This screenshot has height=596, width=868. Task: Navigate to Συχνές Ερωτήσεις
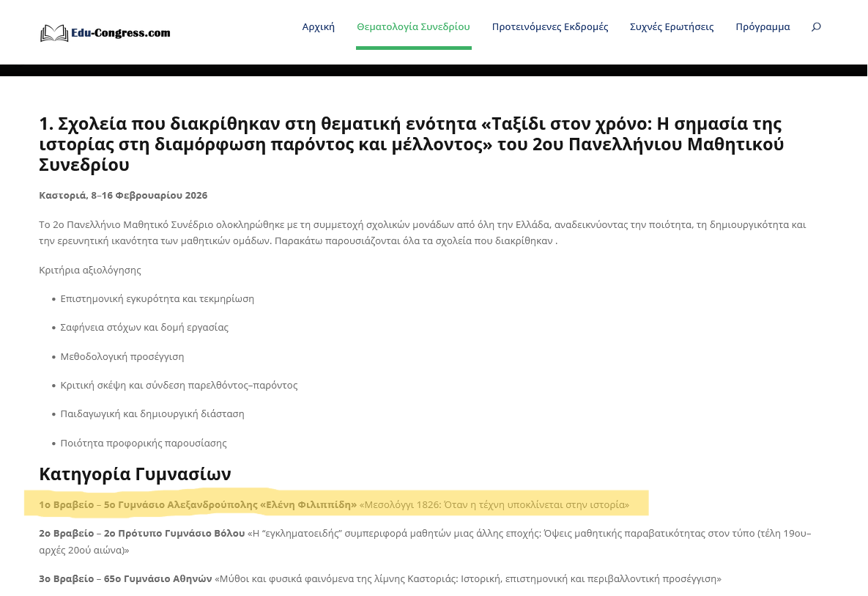(671, 27)
